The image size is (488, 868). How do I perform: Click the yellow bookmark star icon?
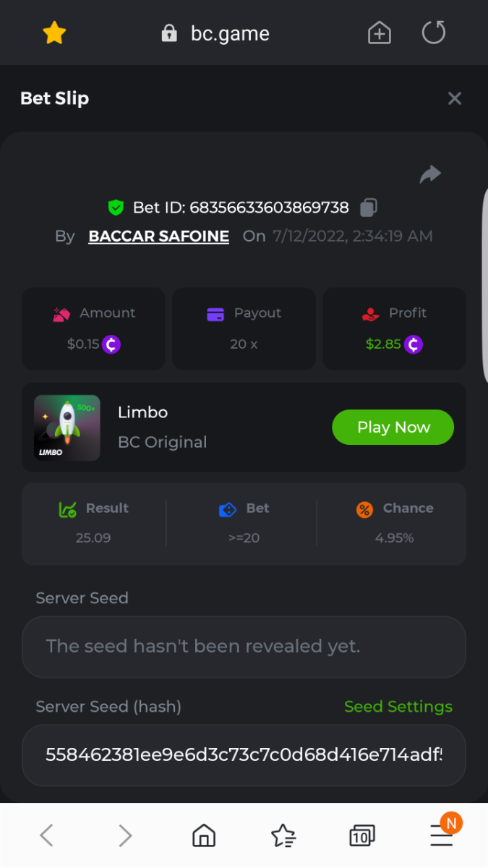click(x=55, y=33)
